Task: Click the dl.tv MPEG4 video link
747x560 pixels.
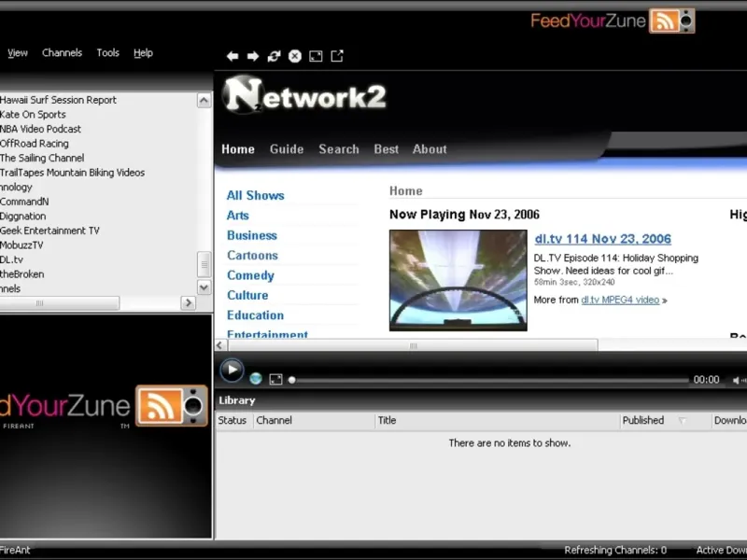Action: pyautogui.click(x=620, y=300)
